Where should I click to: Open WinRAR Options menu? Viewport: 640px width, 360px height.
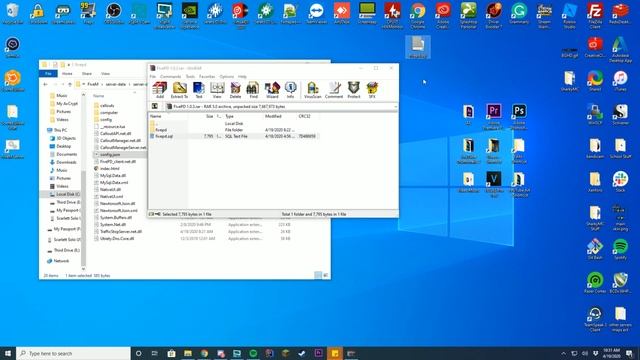[227, 76]
